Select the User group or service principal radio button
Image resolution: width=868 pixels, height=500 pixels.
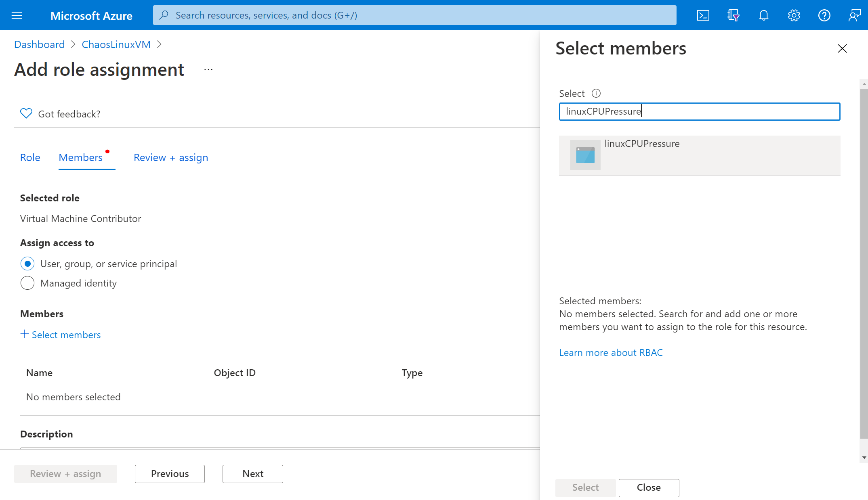tap(27, 264)
